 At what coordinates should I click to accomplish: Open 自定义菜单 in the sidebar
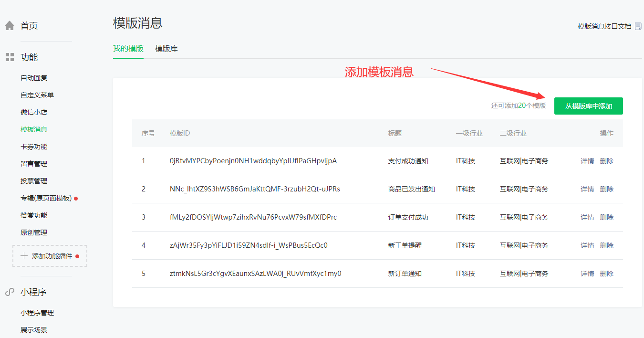point(37,95)
